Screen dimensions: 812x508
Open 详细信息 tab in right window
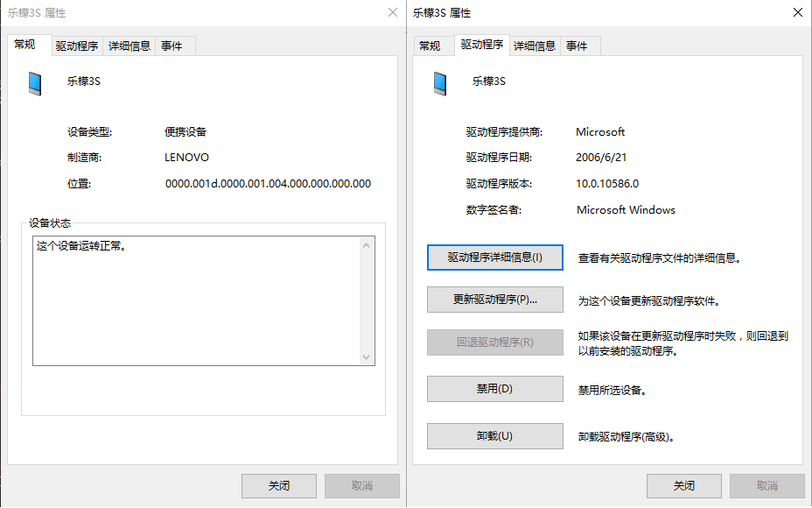pyautogui.click(x=535, y=46)
